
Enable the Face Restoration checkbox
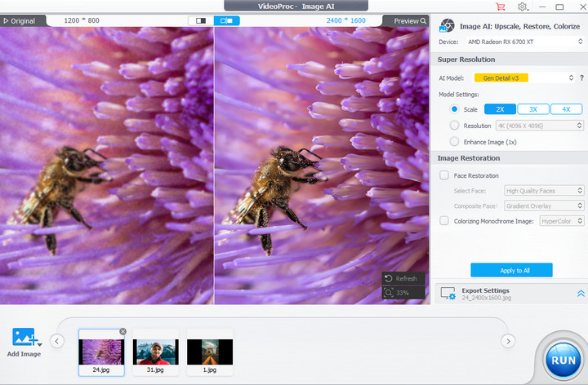[444, 175]
